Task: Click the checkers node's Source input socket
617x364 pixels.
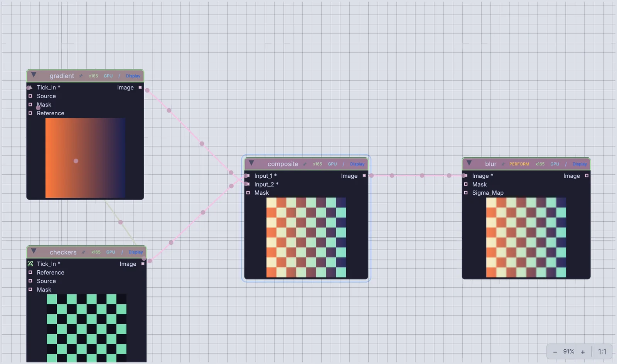Action: (30, 281)
